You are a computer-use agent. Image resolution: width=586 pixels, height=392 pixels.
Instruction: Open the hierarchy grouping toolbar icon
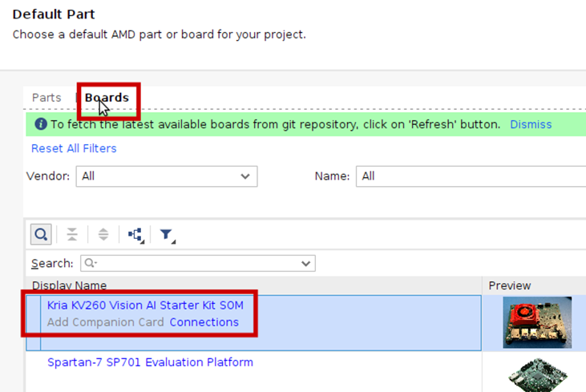pyautogui.click(x=135, y=234)
